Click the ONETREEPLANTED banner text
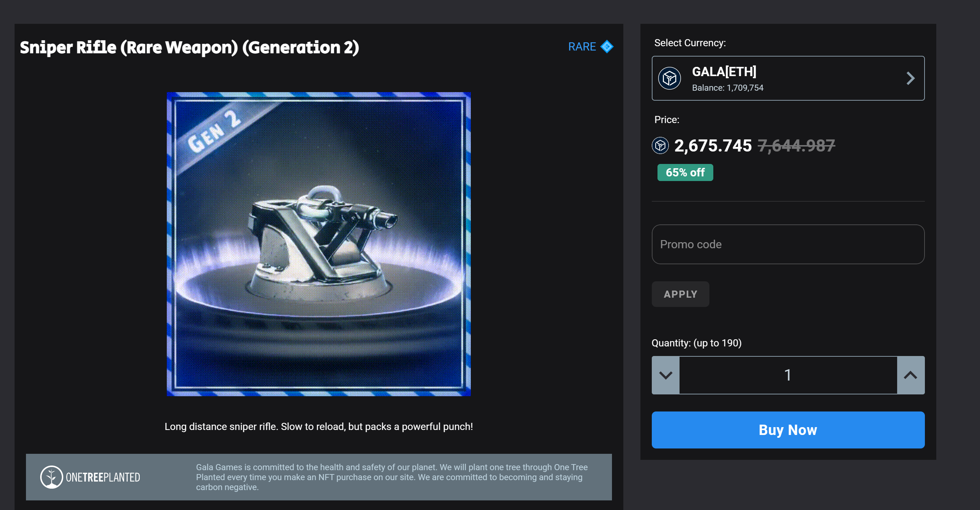 [103, 477]
